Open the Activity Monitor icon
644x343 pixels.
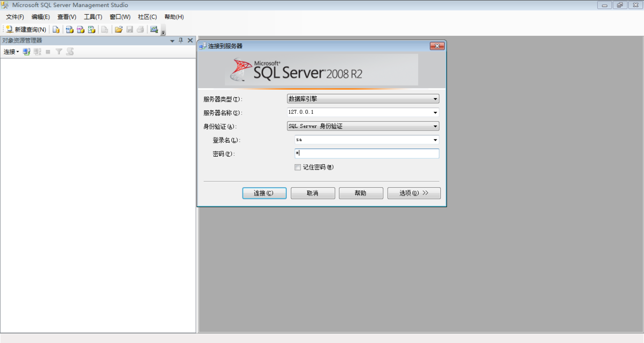(154, 30)
